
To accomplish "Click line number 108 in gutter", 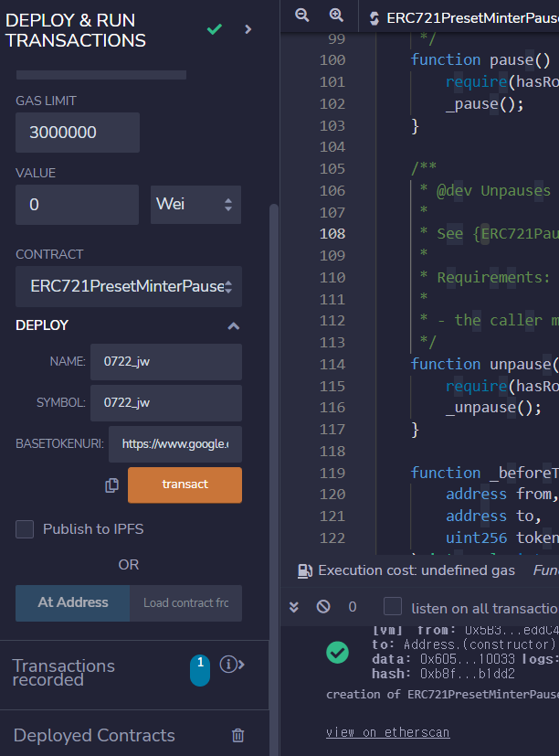I will [332, 234].
